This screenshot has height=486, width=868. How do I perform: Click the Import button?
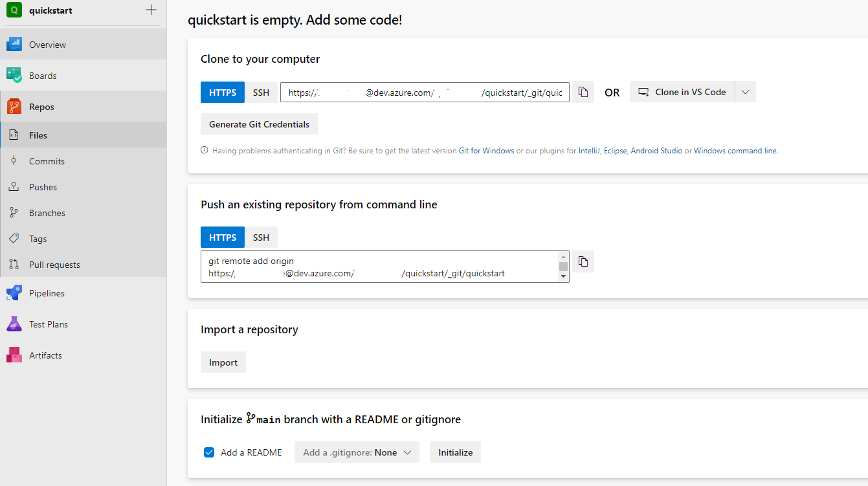(x=223, y=362)
